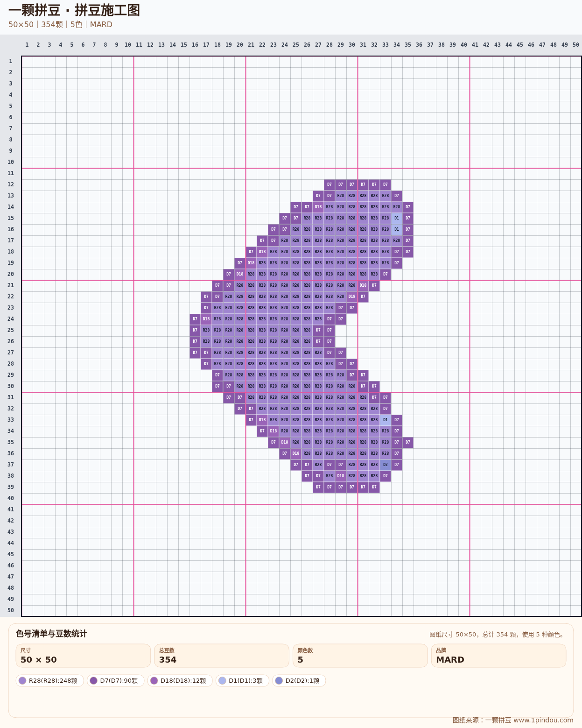
Task: Click the D1 bead cell in row 15
Action: click(x=397, y=218)
